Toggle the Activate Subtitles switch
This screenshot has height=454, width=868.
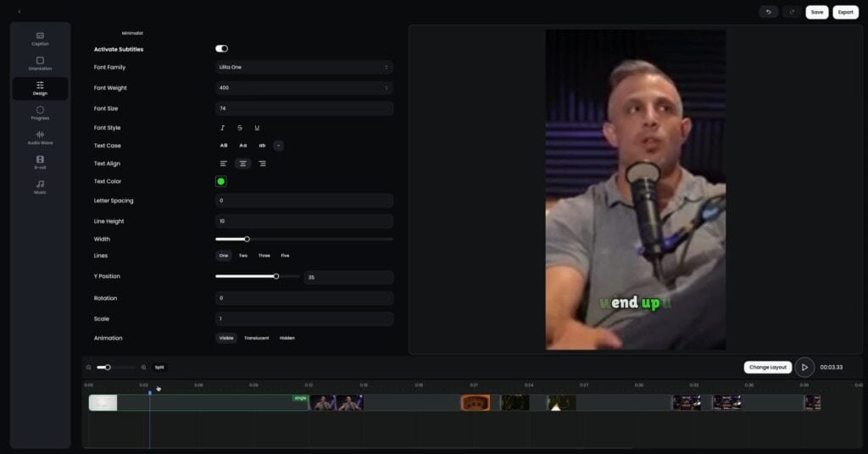[221, 48]
